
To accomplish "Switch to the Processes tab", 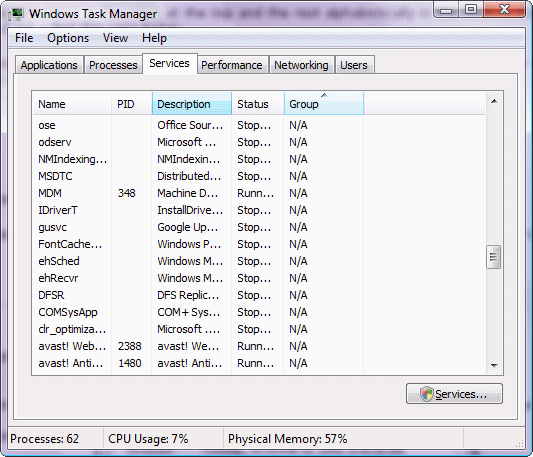I will pyautogui.click(x=113, y=65).
